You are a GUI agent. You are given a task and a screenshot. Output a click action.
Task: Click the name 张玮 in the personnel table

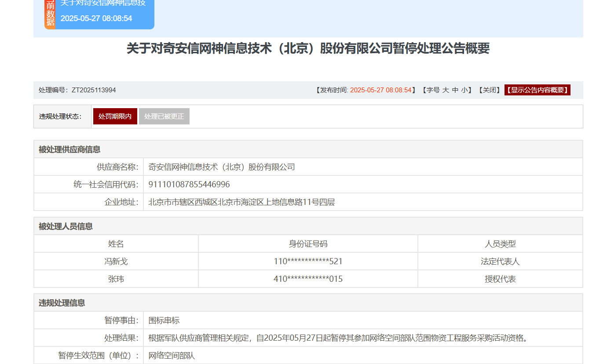click(x=116, y=279)
